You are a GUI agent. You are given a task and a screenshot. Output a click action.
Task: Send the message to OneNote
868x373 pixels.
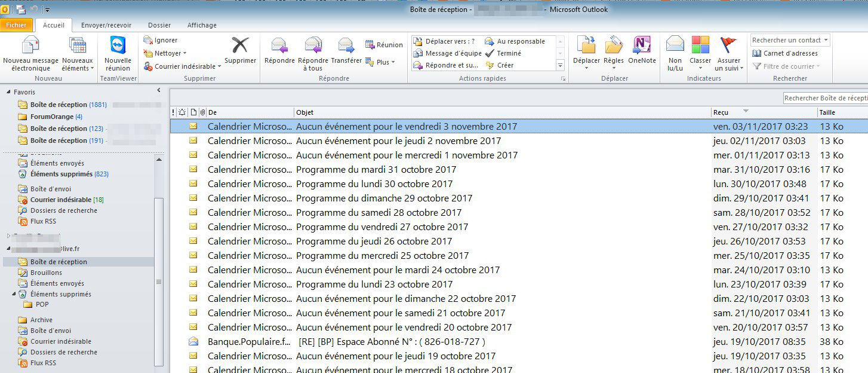point(642,51)
